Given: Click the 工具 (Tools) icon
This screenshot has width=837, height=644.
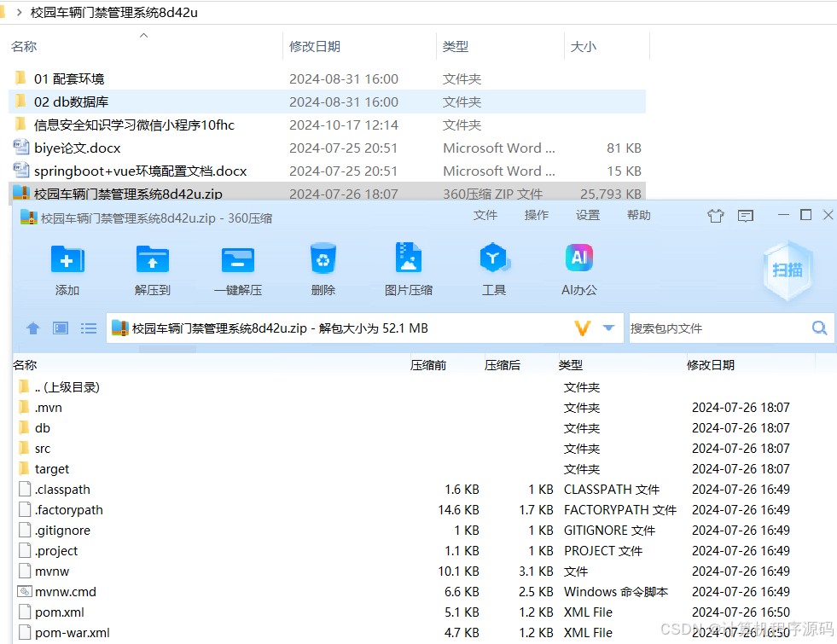Looking at the screenshot, I should pos(494,267).
